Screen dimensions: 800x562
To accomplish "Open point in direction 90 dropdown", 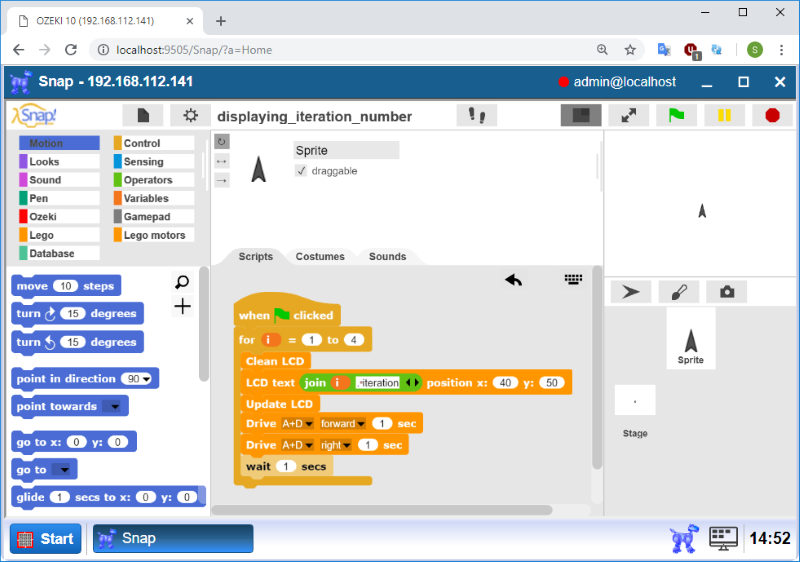I will [147, 379].
